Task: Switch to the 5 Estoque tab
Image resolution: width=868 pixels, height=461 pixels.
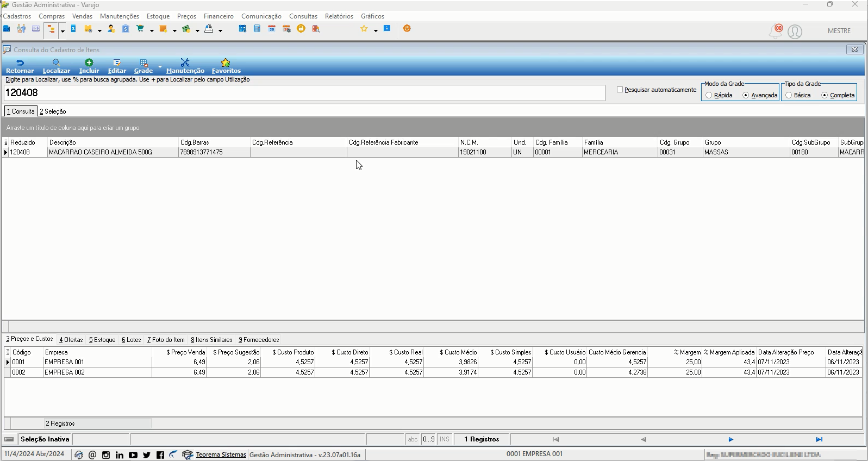Action: [102, 340]
